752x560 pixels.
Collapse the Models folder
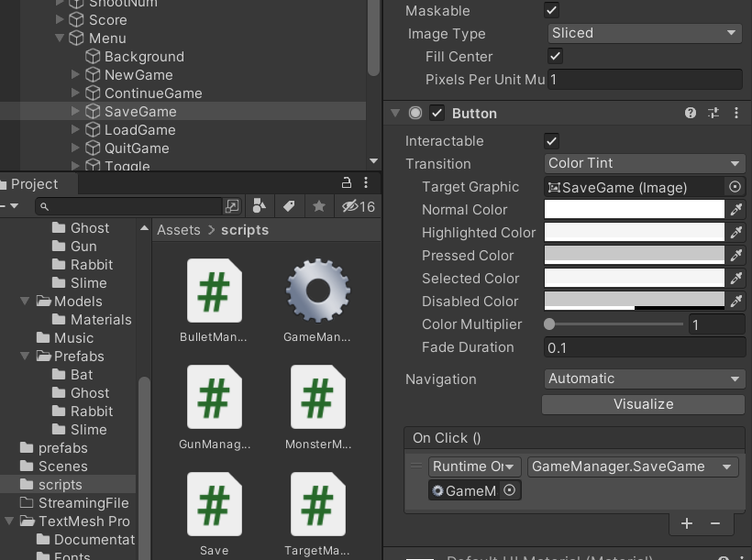coord(25,302)
